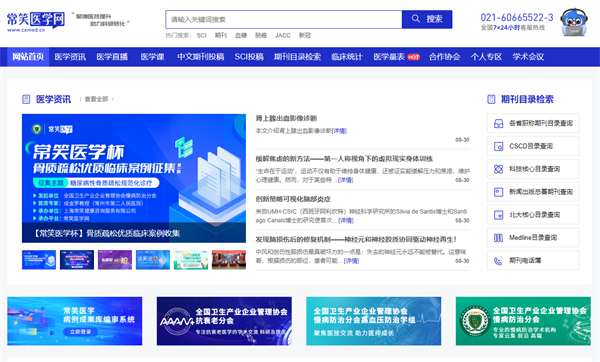Select hot search keyword 新冠
The height and width of the screenshot is (362, 600).
click(x=305, y=36)
